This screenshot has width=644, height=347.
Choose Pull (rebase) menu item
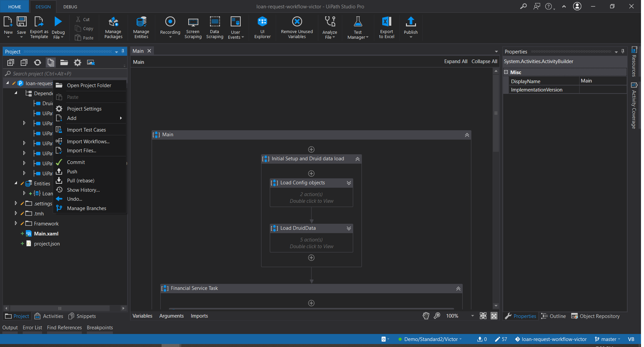89,181
